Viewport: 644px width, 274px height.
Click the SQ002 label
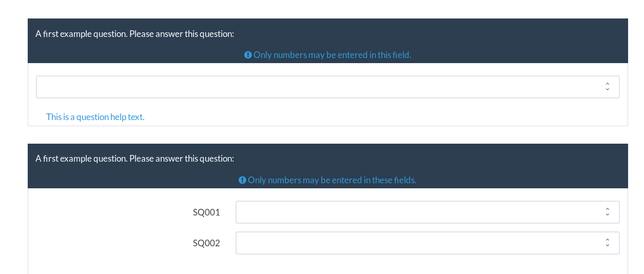click(206, 243)
